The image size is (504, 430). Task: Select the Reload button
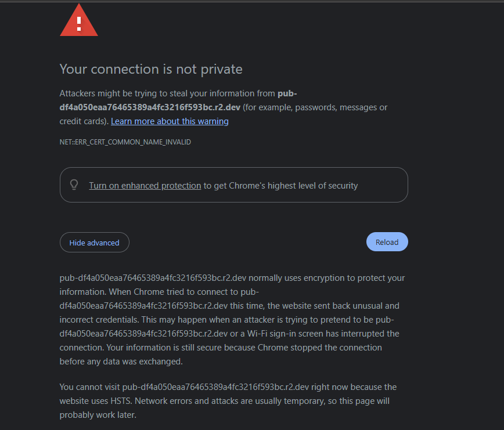click(387, 241)
